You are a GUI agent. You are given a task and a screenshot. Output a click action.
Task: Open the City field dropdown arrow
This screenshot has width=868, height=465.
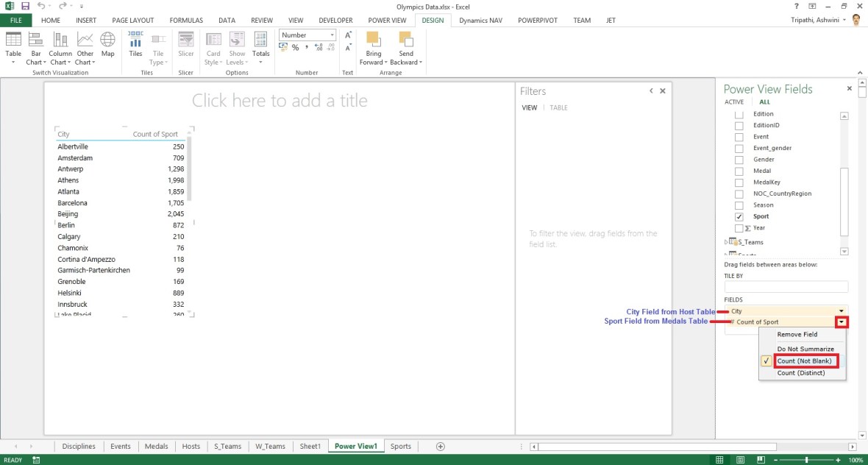pyautogui.click(x=841, y=311)
